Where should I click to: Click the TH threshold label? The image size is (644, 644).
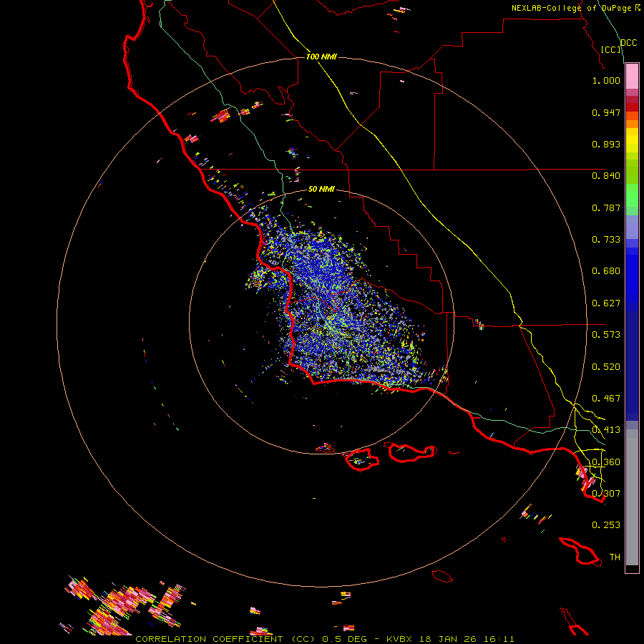click(615, 557)
